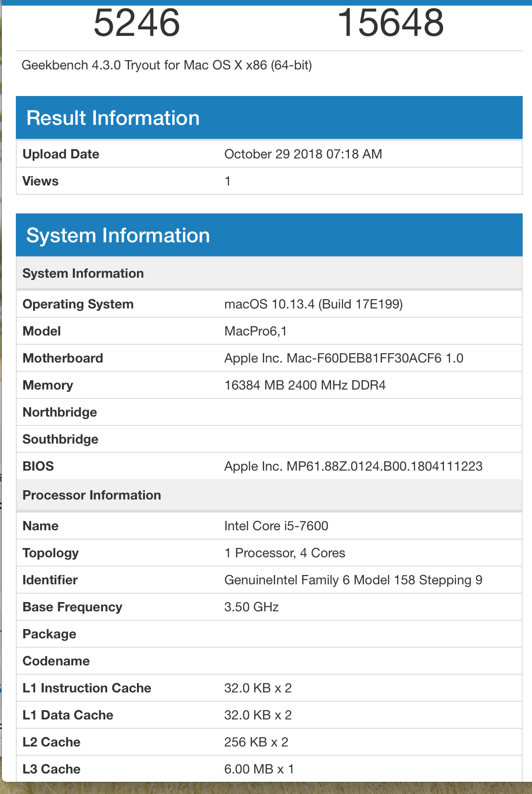The height and width of the screenshot is (794, 532).
Task: Click the Views row label
Action: 41,181
